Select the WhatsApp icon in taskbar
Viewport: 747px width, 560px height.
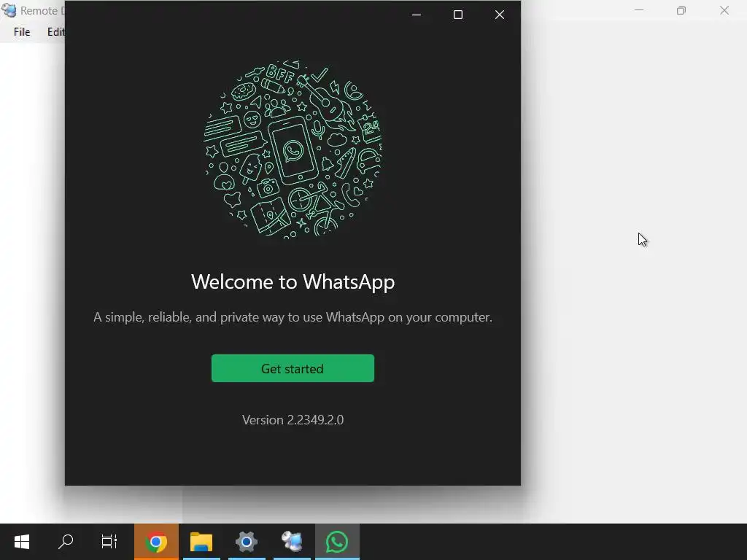pos(337,542)
